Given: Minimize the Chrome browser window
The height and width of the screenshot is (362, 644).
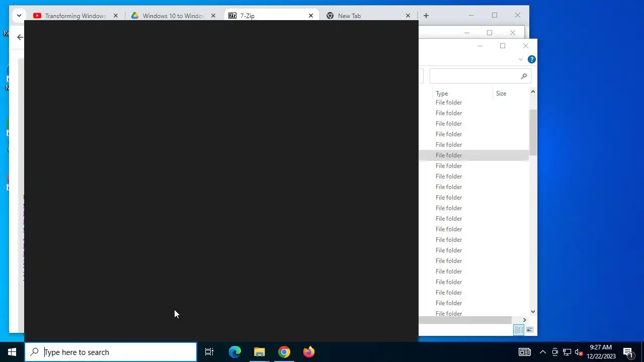Looking at the screenshot, I should click(471, 16).
